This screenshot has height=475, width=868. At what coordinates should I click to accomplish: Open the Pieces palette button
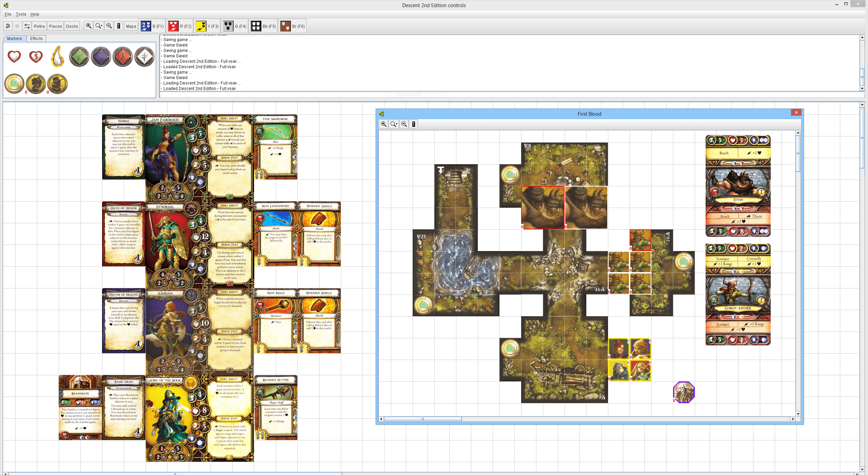55,26
